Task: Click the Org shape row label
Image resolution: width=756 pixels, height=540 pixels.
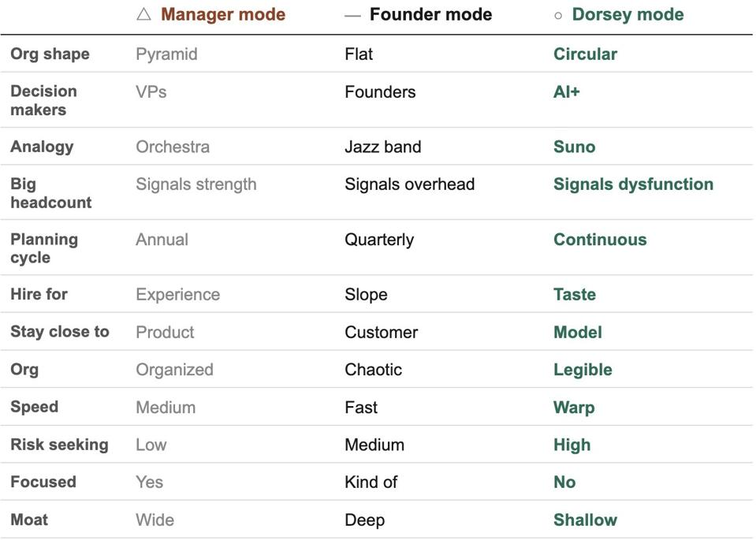Action: click(50, 54)
